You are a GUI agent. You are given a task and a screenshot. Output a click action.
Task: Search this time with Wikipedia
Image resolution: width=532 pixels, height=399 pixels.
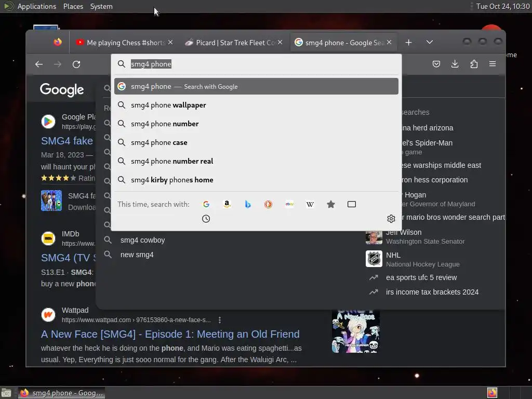point(310,204)
